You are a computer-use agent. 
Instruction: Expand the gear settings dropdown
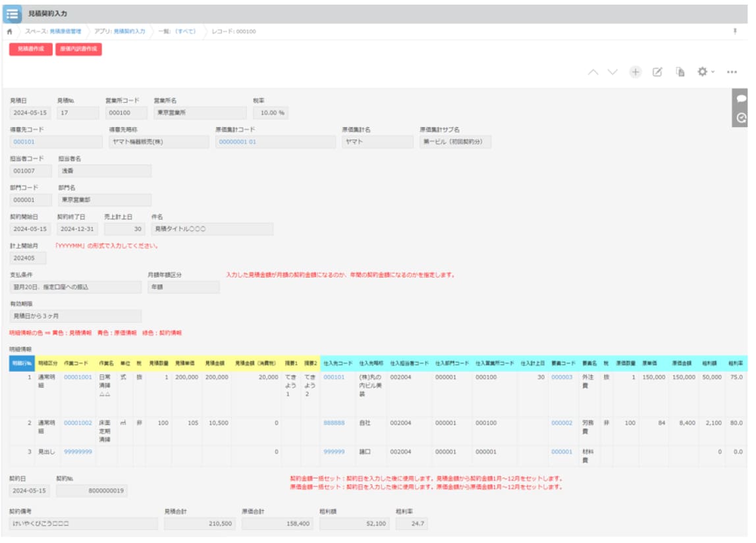[x=705, y=72]
